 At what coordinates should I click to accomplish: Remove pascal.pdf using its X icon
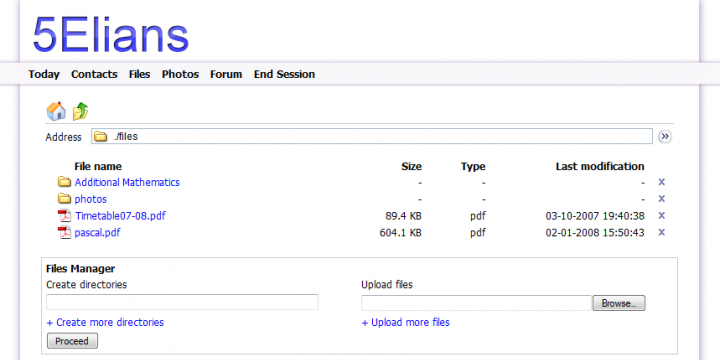(662, 232)
